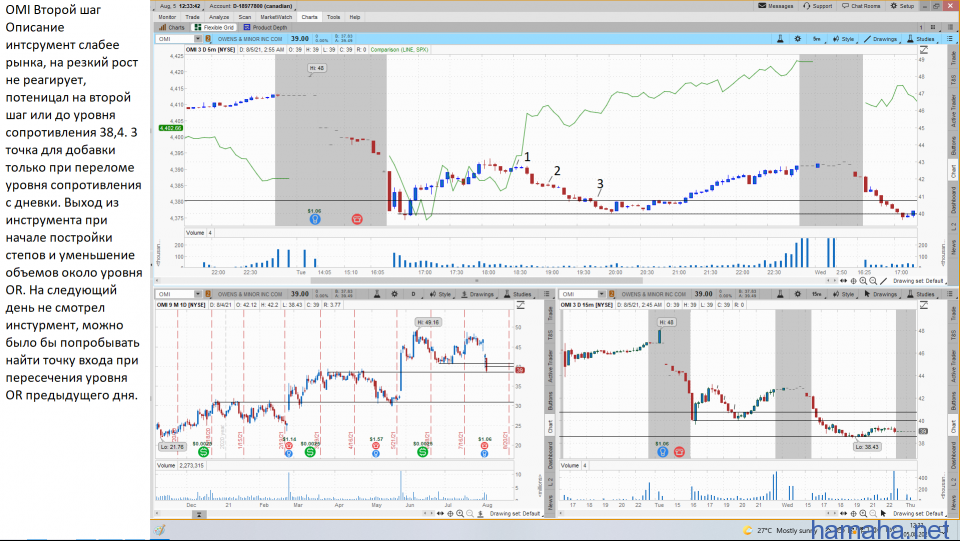Image resolution: width=960 pixels, height=541 pixels.
Task: Open the MarketWatch main tab
Action: point(276,17)
